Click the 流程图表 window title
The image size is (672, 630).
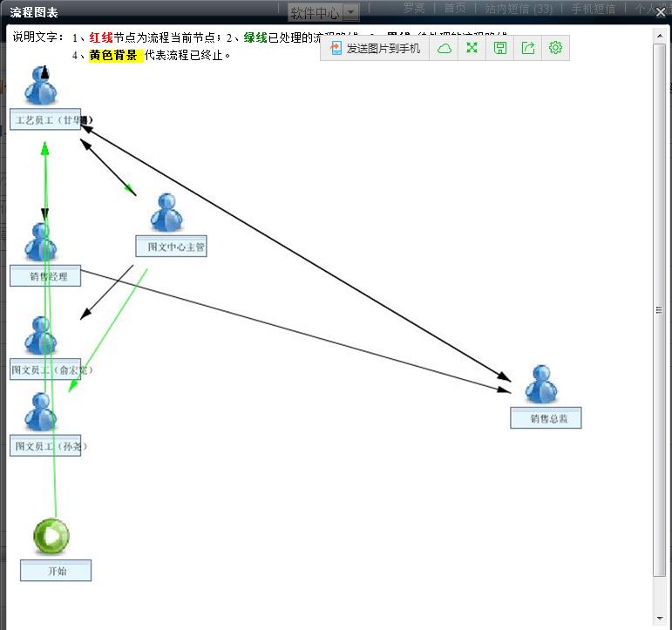click(34, 12)
